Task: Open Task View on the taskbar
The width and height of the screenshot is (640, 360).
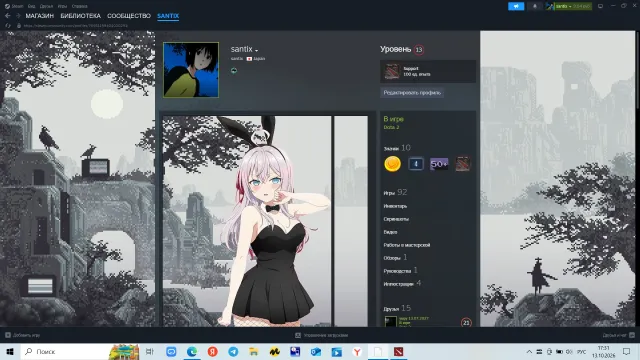Action: point(150,351)
